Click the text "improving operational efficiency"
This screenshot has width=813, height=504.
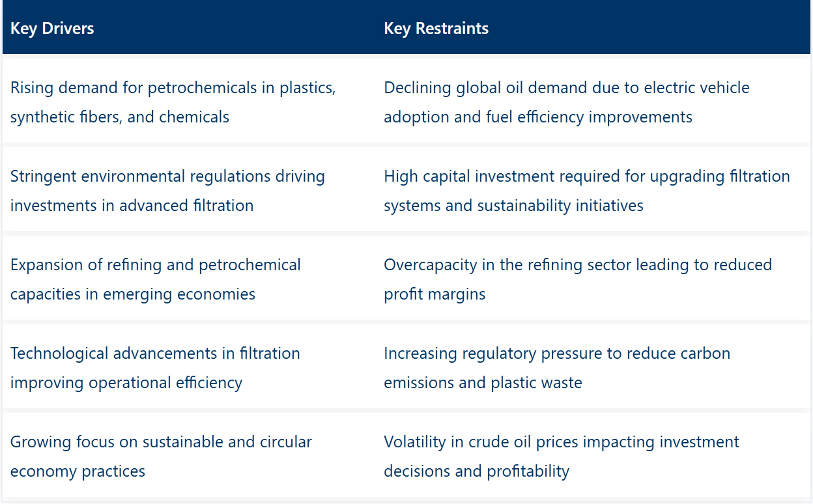[x=126, y=383]
